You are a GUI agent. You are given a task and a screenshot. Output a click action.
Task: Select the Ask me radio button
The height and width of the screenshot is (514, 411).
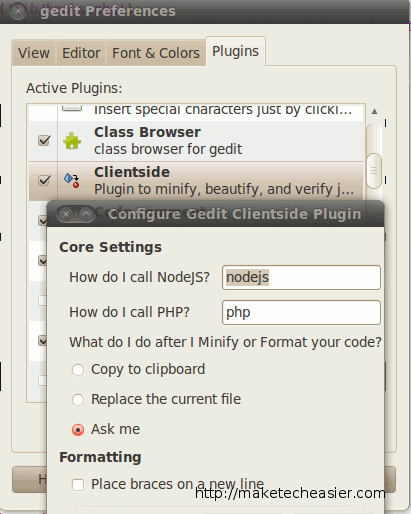point(78,430)
